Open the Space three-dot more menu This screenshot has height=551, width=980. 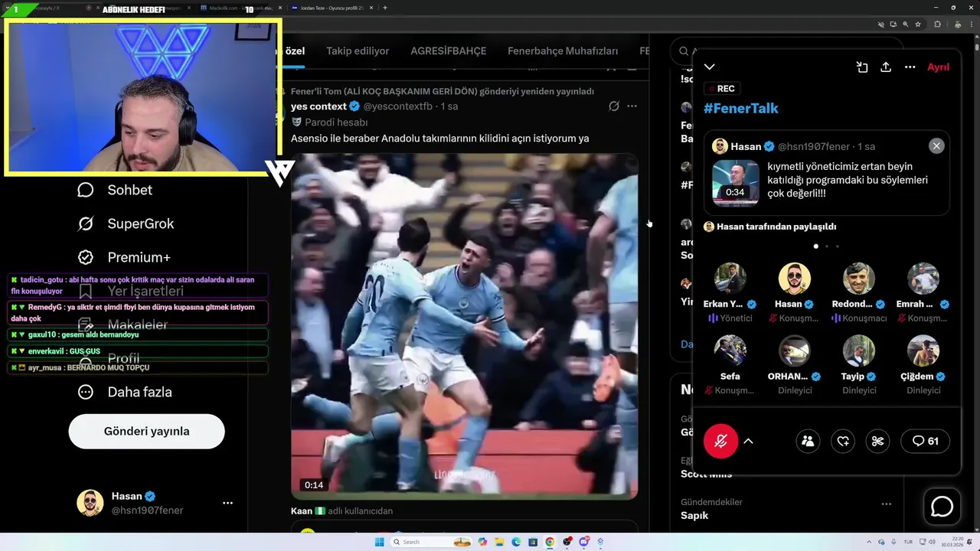910,67
